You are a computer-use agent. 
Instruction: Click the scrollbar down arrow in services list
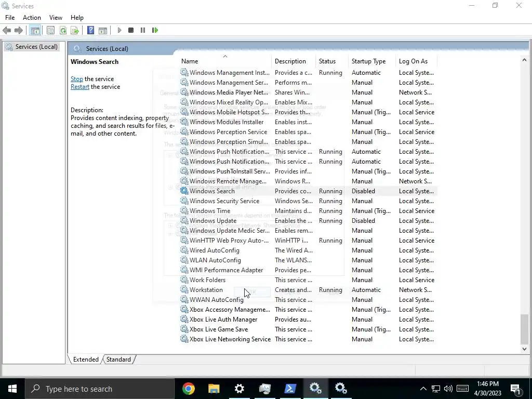tap(524, 349)
